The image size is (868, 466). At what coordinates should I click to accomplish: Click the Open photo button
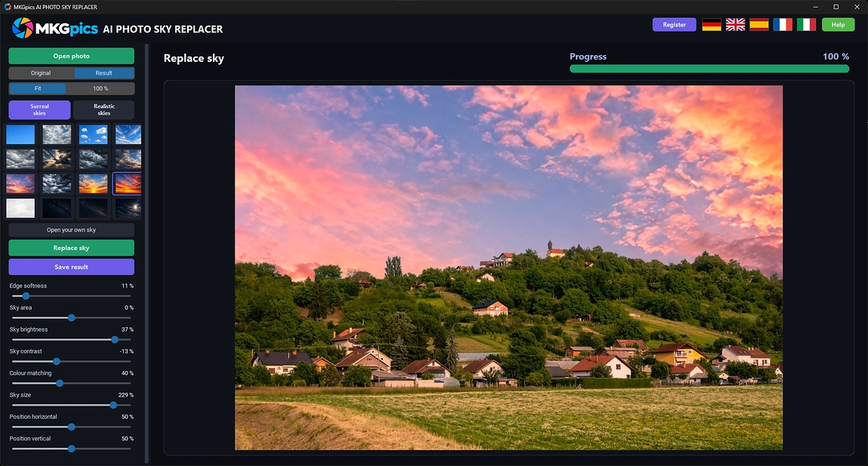click(72, 56)
